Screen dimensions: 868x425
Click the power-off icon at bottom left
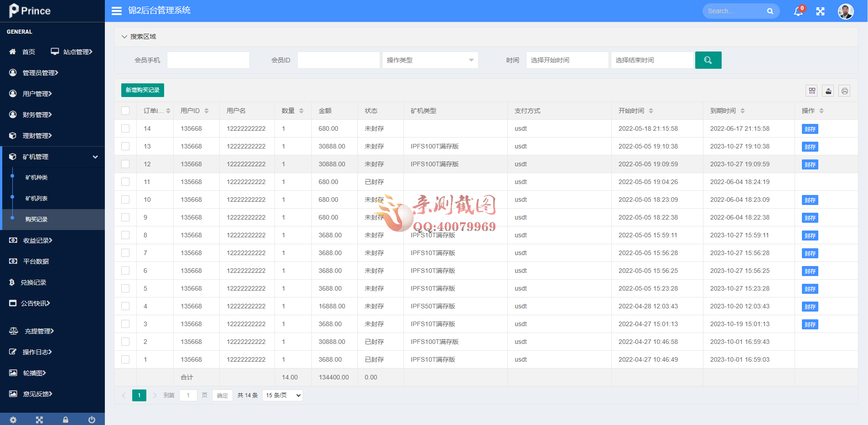point(92,420)
